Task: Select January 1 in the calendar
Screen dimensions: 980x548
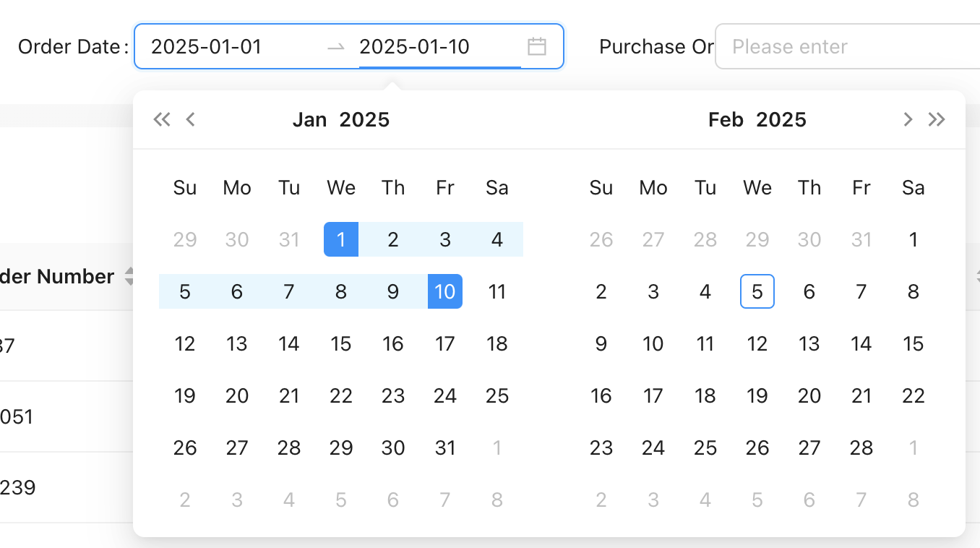Action: click(x=341, y=239)
